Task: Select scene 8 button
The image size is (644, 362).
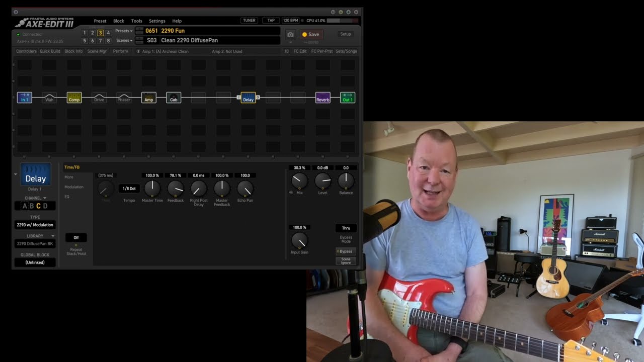Action: coord(108,41)
